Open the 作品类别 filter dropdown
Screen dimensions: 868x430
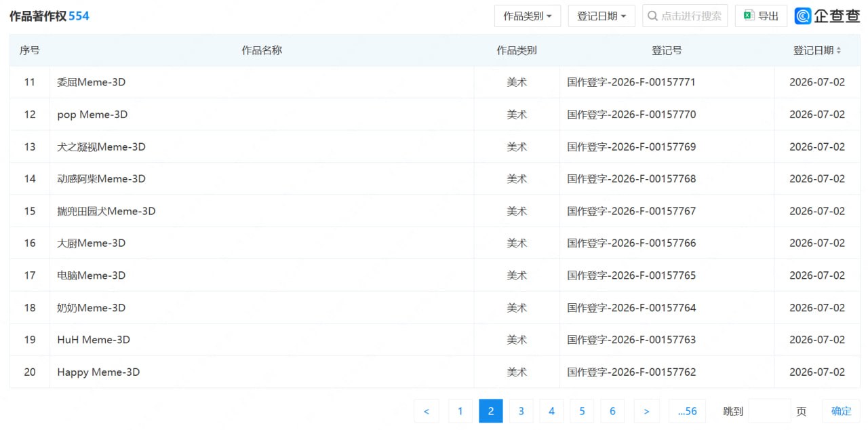528,16
